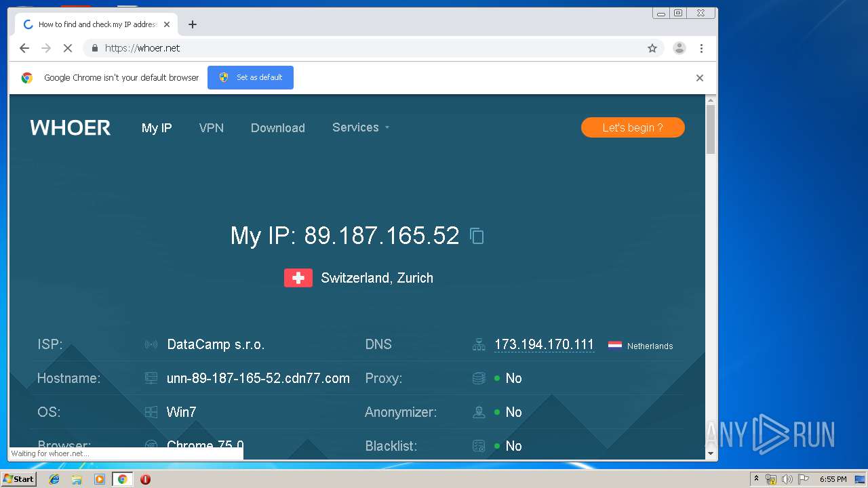Click the Proxy database icon
This screenshot has width=868, height=488.
[x=479, y=378]
